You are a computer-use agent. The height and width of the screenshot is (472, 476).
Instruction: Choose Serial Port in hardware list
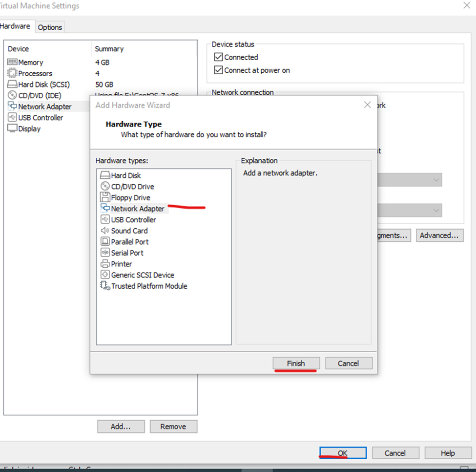(x=127, y=253)
